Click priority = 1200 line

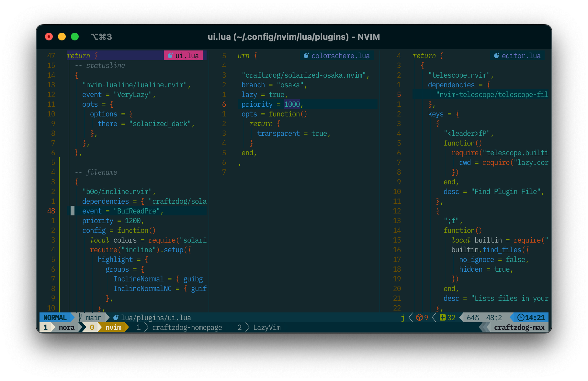pyautogui.click(x=113, y=221)
